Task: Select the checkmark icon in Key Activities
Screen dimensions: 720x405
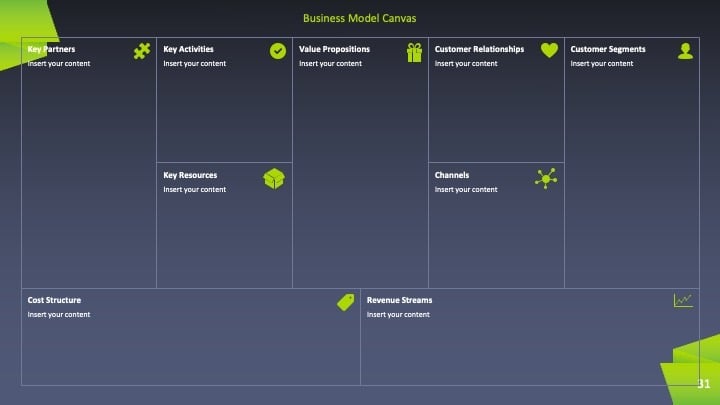Action: (278, 51)
